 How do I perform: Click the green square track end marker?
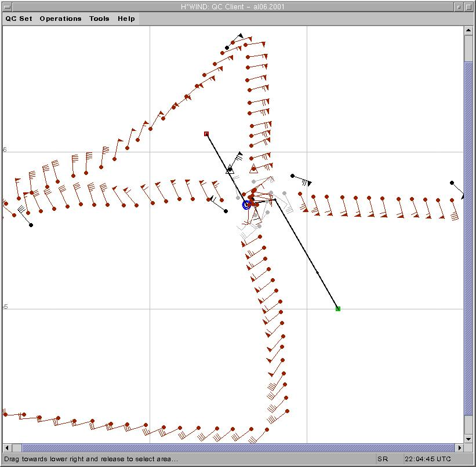[x=338, y=309]
